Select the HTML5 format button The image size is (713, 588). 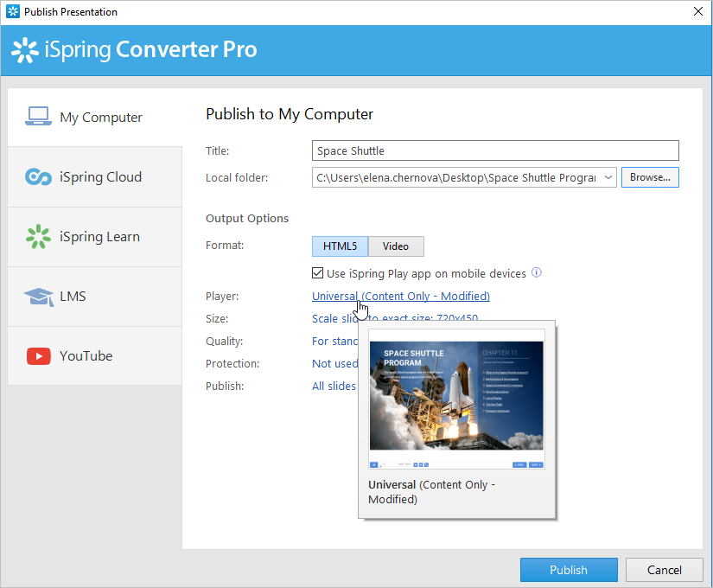[x=340, y=246]
